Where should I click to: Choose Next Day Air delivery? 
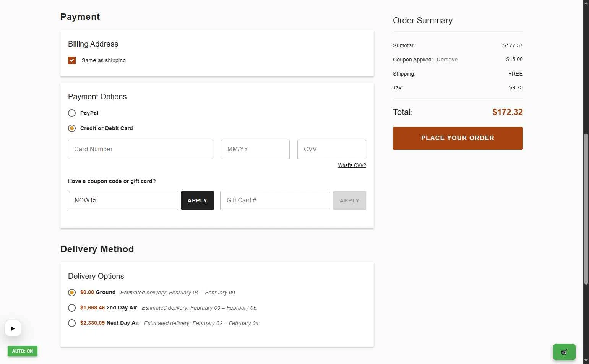[72, 323]
